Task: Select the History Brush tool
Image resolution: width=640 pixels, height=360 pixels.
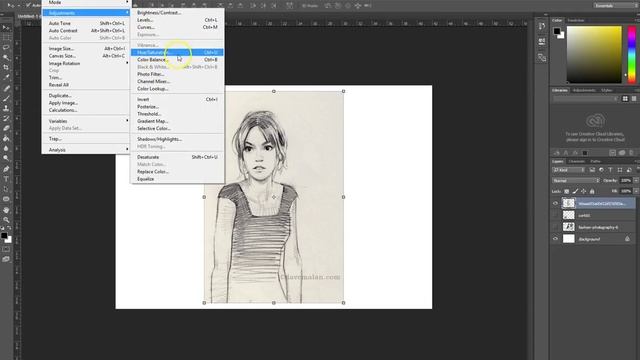Action: tap(6, 118)
